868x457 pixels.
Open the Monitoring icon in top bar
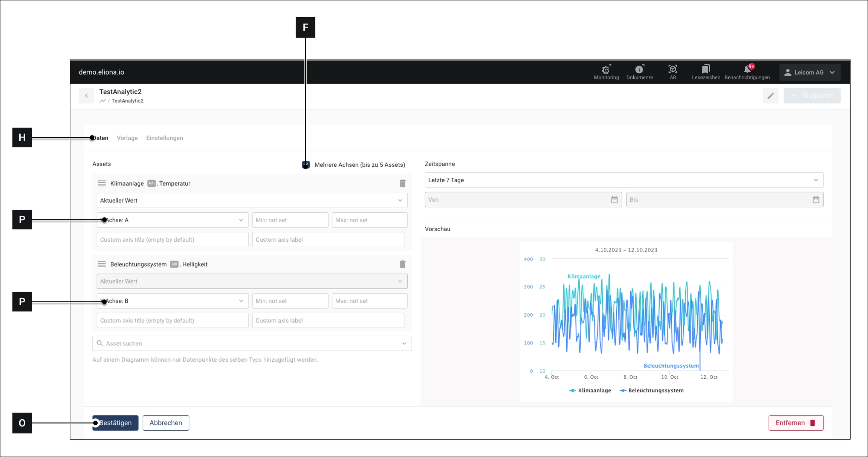(606, 69)
